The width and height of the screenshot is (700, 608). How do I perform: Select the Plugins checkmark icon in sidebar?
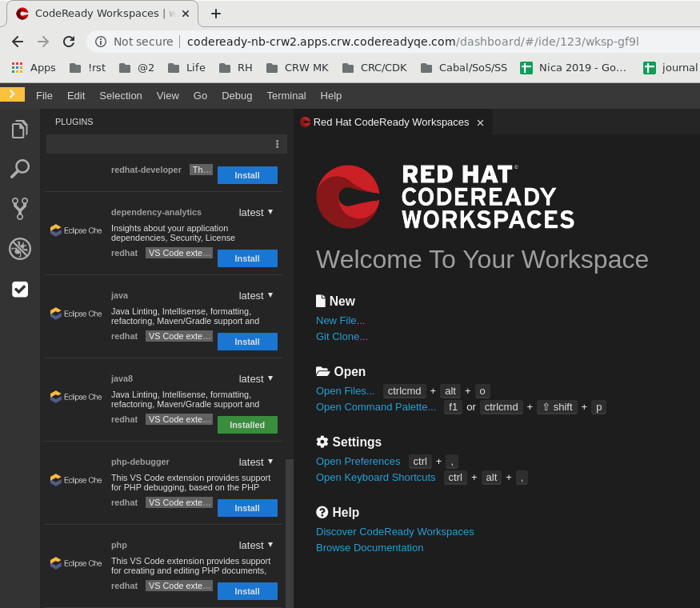pos(20,290)
